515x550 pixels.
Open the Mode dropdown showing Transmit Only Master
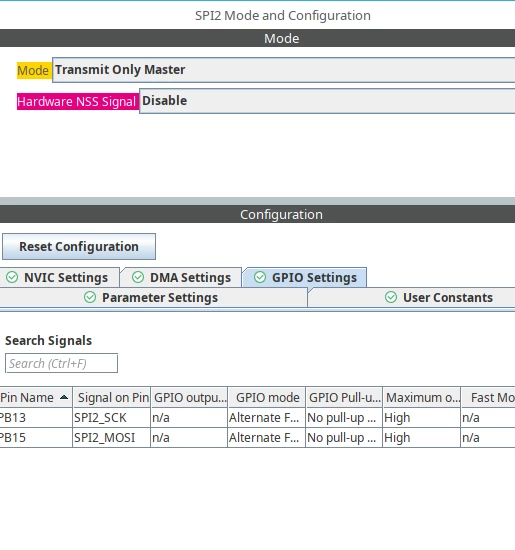click(x=283, y=70)
